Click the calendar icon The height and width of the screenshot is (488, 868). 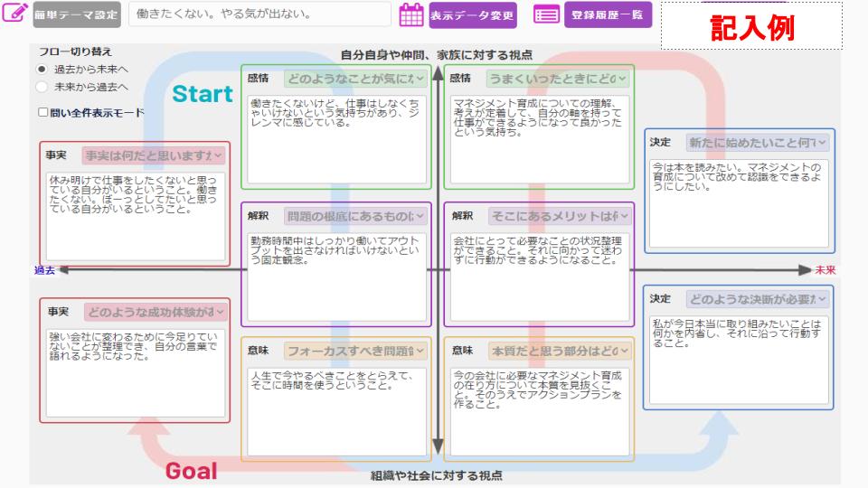coord(411,15)
